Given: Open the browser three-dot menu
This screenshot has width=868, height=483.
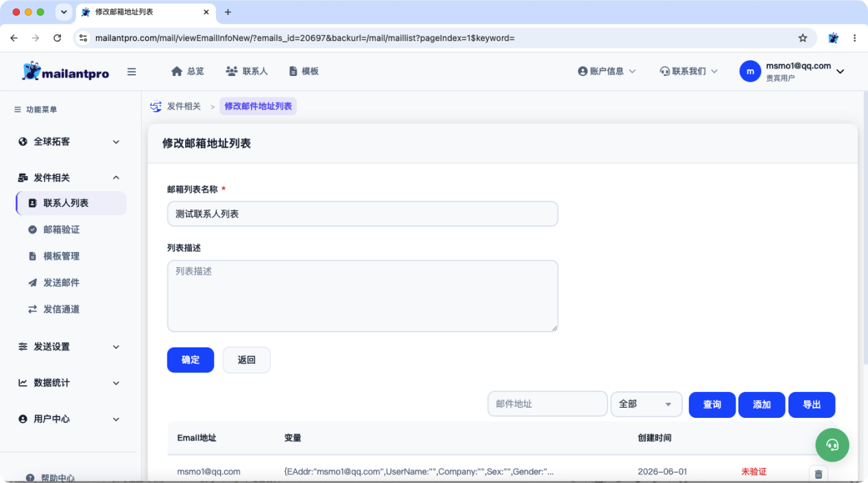Looking at the screenshot, I should tap(854, 38).
